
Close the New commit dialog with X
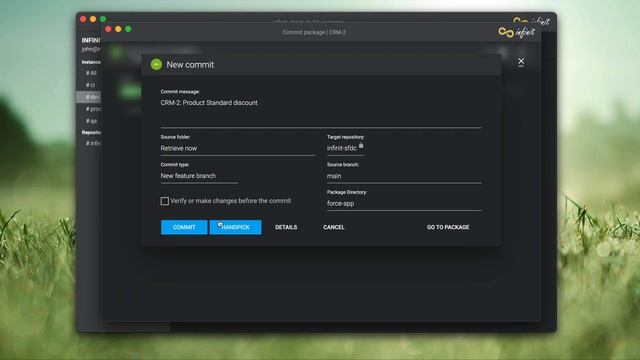click(x=521, y=61)
